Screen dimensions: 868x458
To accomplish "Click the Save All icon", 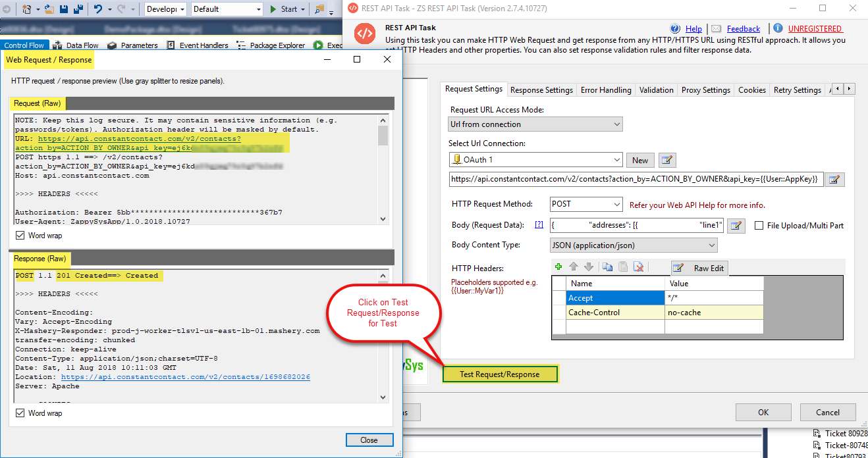I will [x=78, y=9].
